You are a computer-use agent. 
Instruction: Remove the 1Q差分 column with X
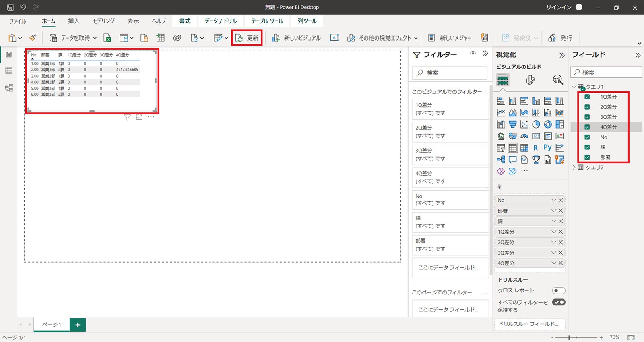(561, 232)
